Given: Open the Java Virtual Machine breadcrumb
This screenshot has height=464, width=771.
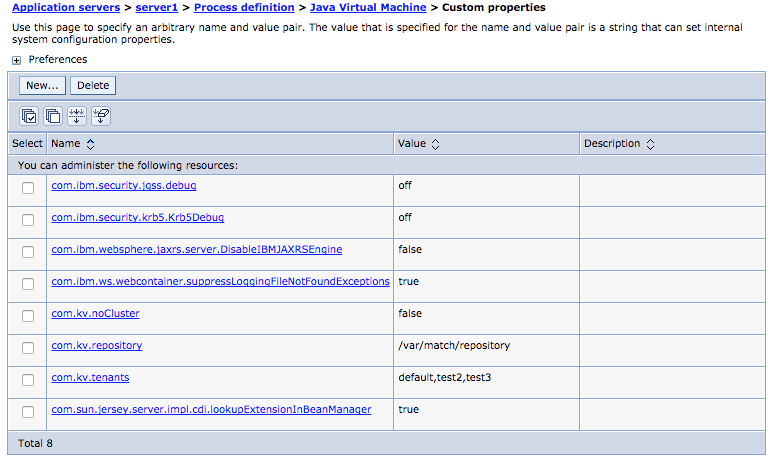Looking at the screenshot, I should tap(367, 8).
